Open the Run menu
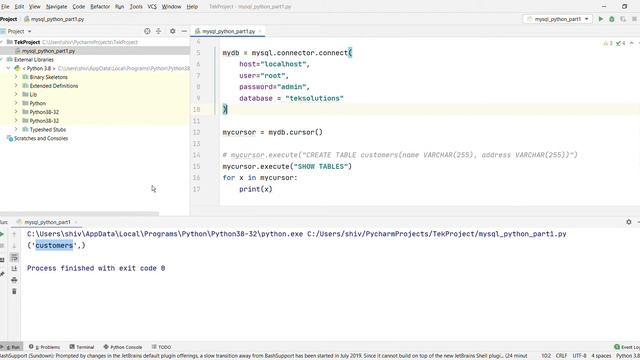 [119, 7]
